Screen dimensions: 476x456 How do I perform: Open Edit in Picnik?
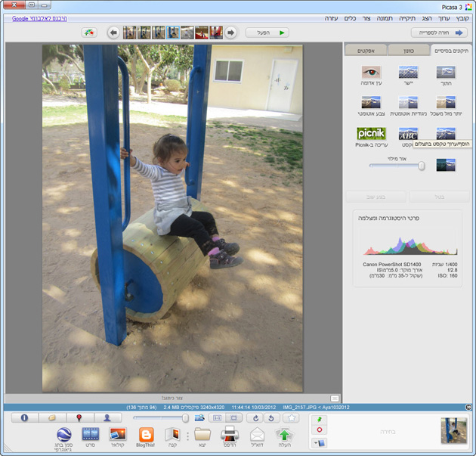(x=371, y=133)
